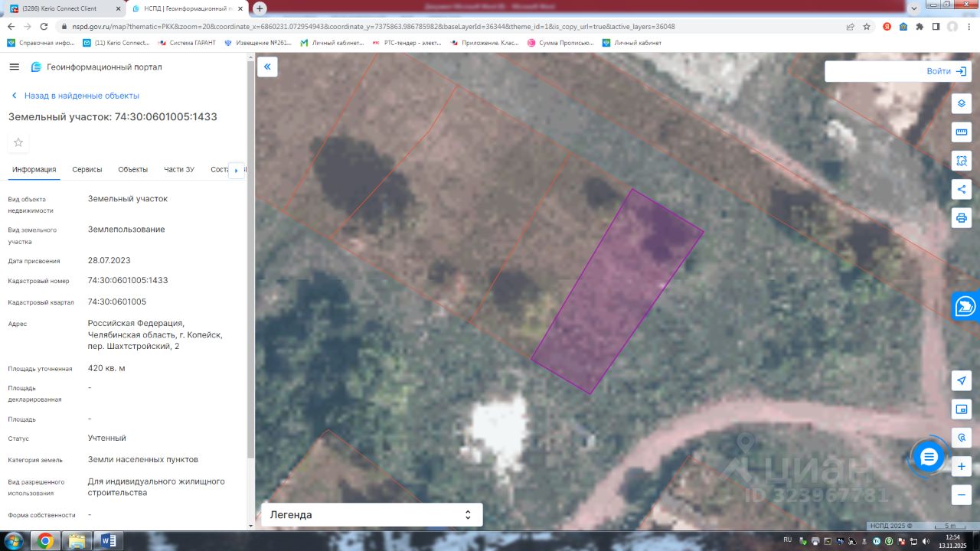Go back to found objects link

75,96
